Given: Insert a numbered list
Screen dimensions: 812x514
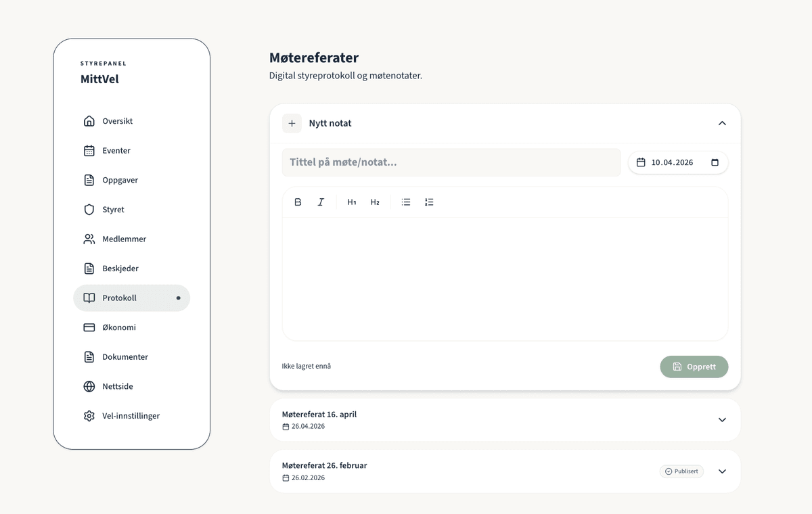Looking at the screenshot, I should (x=429, y=202).
